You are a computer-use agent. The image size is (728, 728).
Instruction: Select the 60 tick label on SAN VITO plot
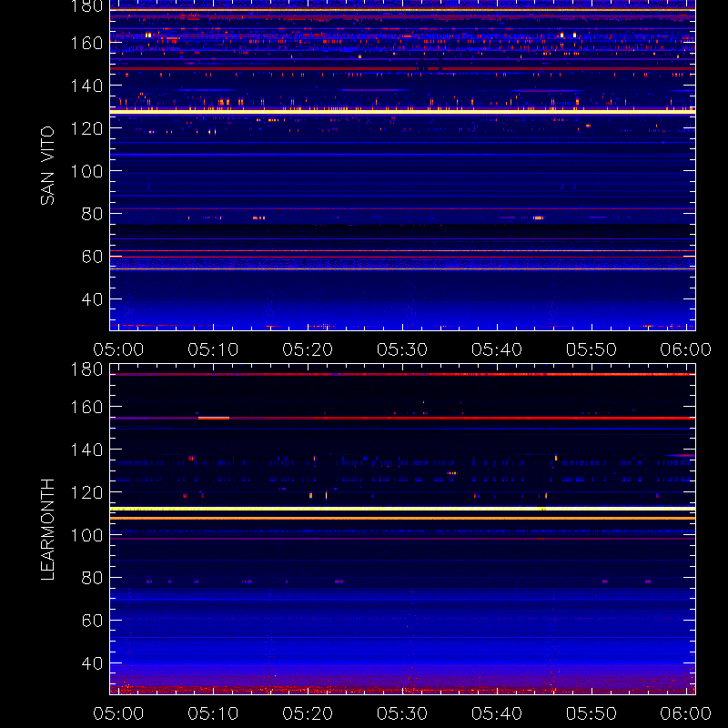click(x=92, y=257)
